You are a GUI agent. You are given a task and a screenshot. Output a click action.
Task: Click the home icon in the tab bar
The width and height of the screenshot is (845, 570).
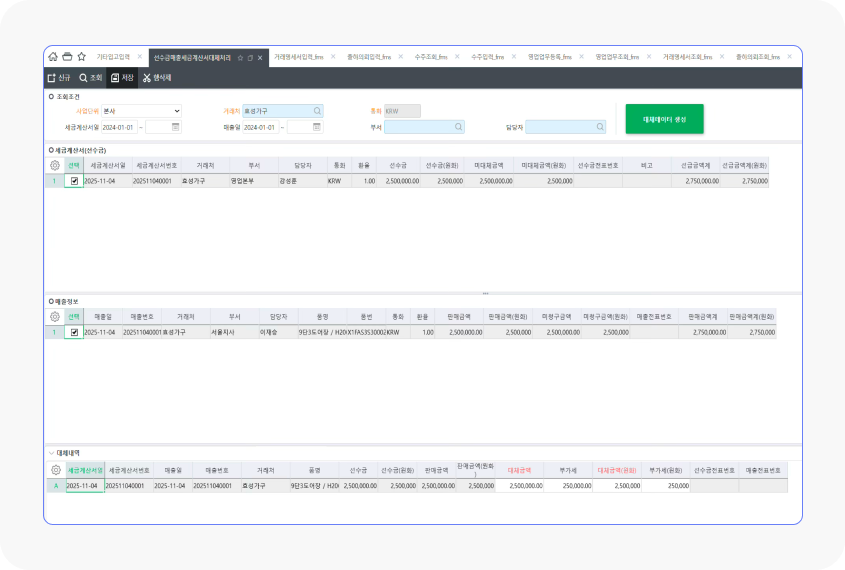53,57
